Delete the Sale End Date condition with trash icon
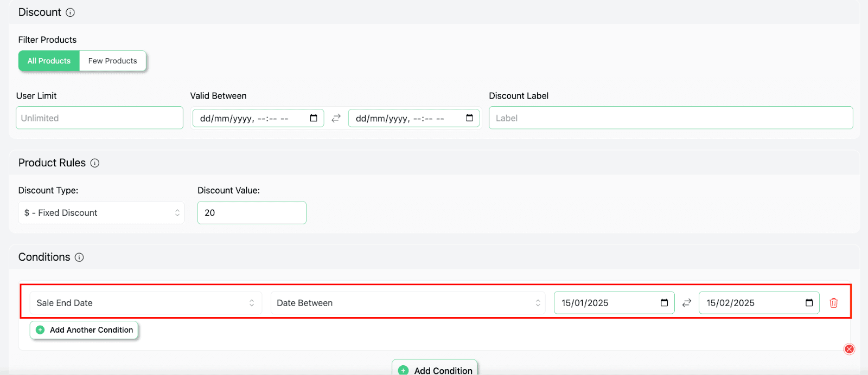 click(834, 303)
